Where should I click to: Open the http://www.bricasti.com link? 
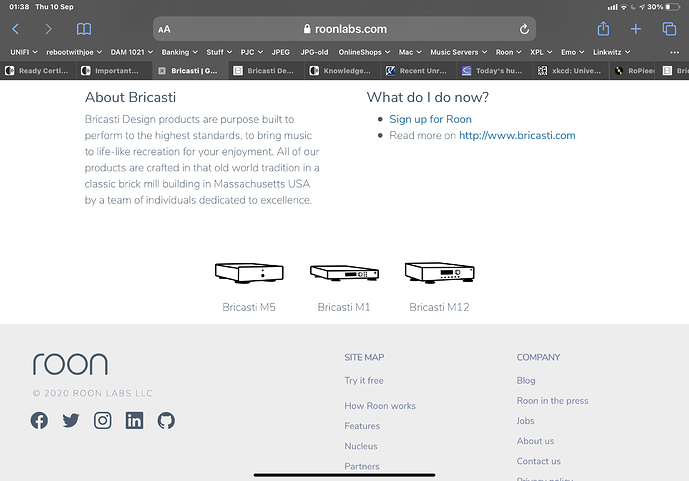pyautogui.click(x=517, y=135)
